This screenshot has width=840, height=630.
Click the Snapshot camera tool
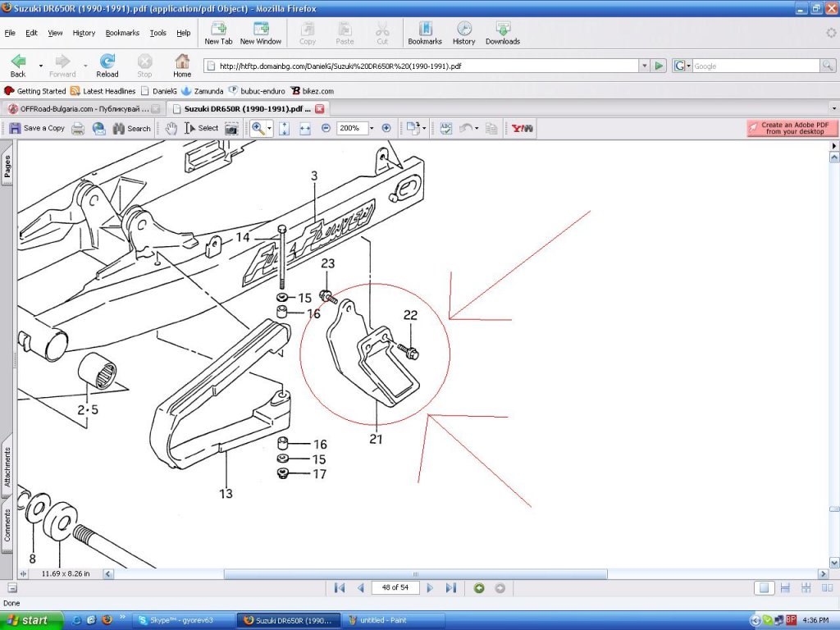pos(232,128)
